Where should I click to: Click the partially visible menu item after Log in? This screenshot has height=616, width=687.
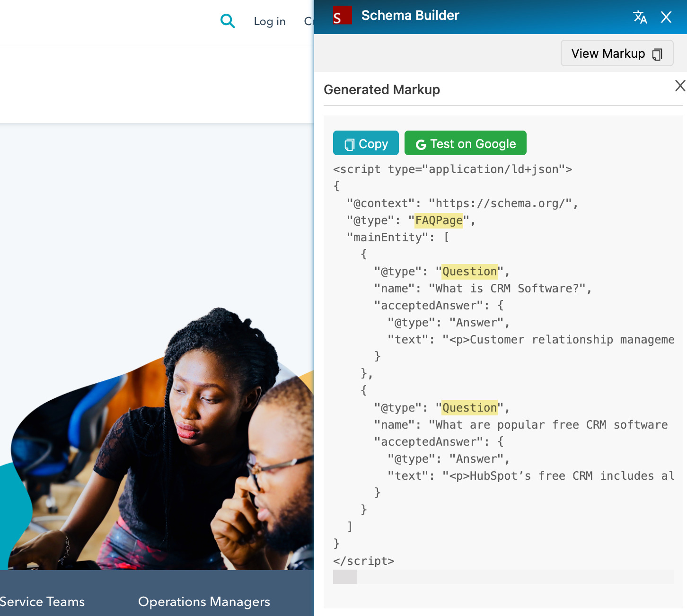coord(310,21)
